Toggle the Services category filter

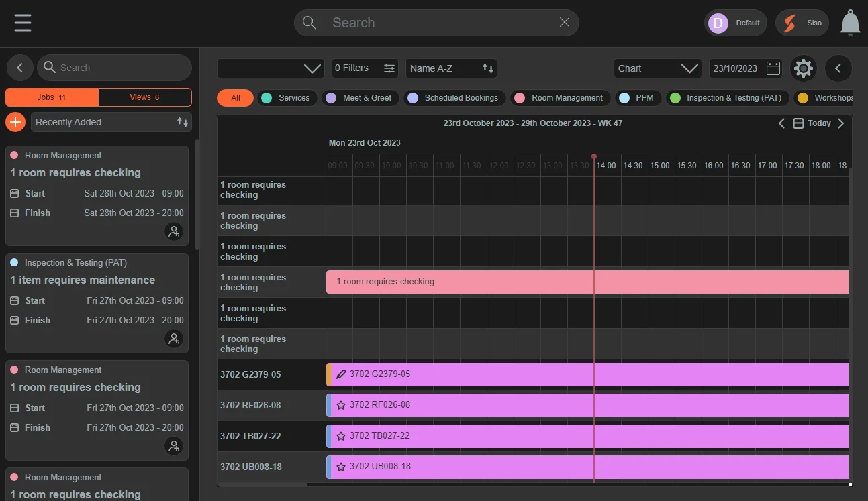tap(287, 98)
